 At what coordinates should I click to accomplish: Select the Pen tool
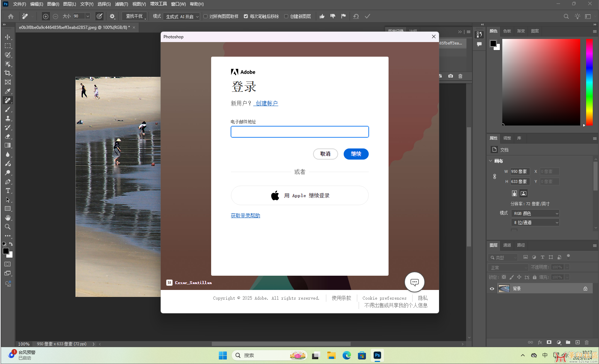[x=8, y=181]
